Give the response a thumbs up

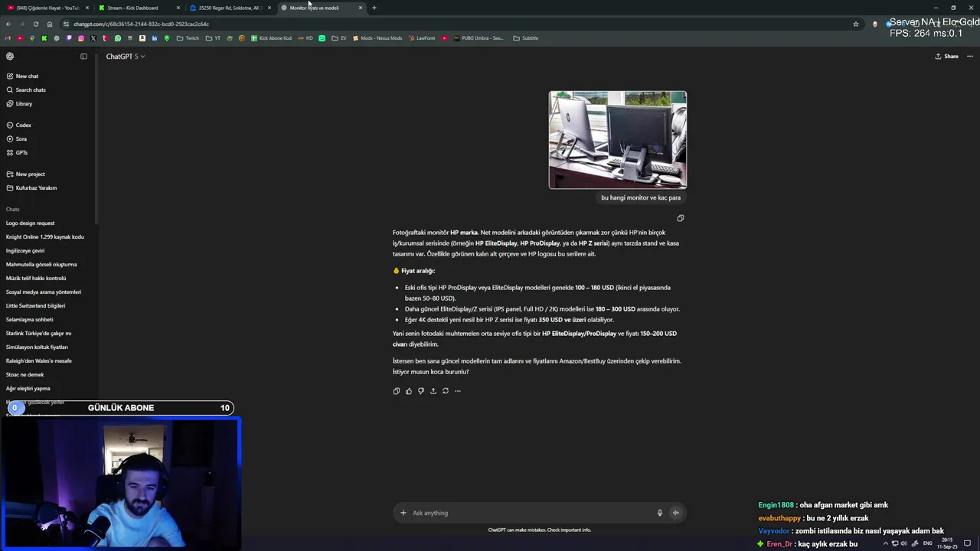coord(408,391)
